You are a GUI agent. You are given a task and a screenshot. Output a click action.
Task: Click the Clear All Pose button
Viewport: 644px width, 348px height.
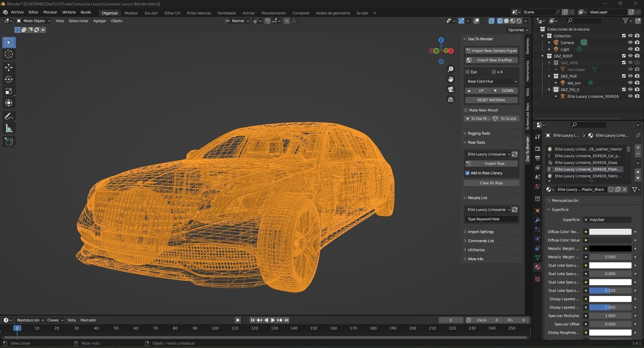[492, 183]
